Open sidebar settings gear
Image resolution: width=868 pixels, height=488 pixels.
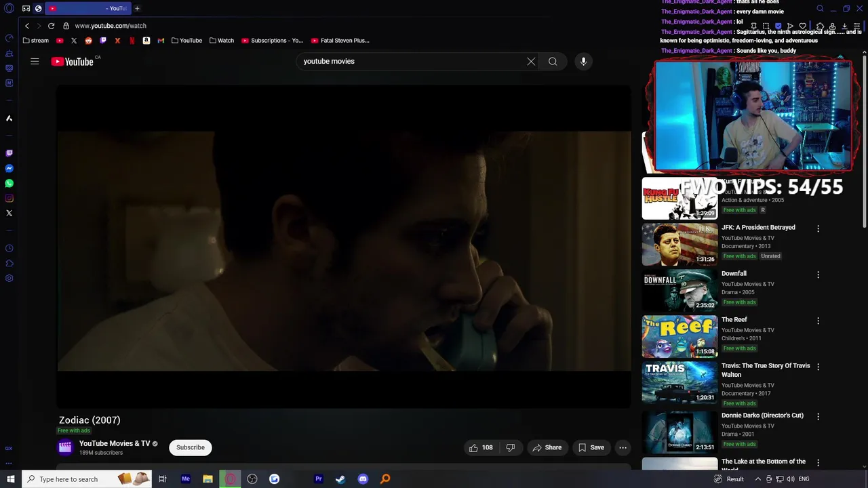tap(9, 279)
